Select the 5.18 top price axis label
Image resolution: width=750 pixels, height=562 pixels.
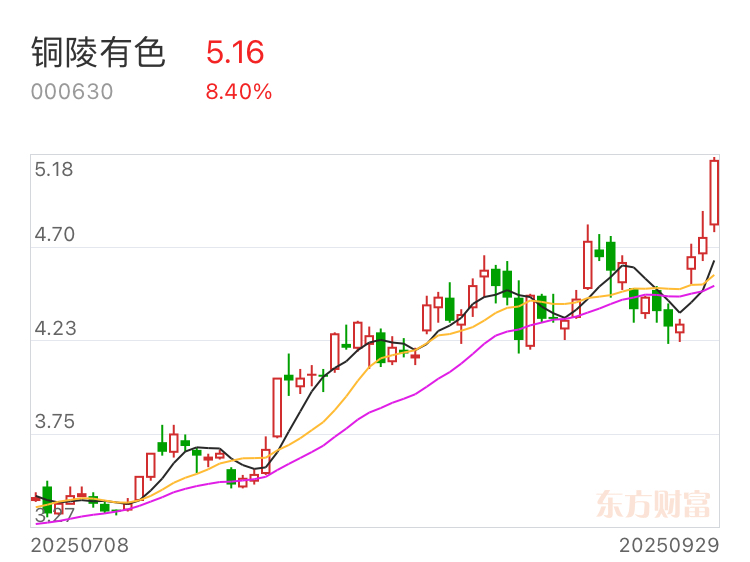point(54,169)
